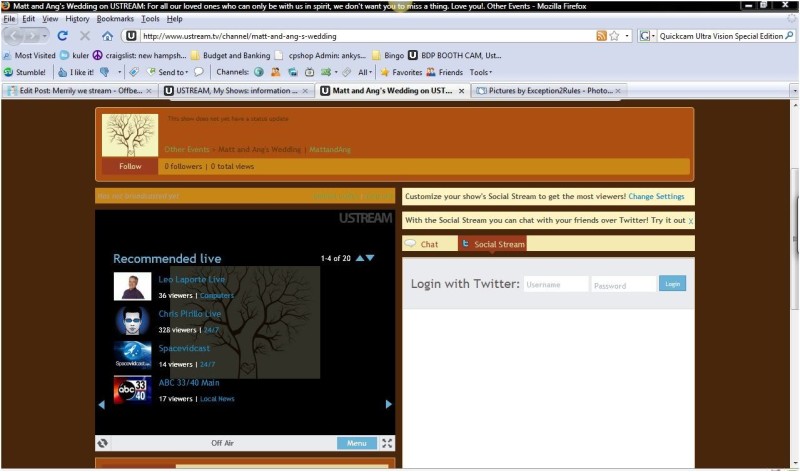Subscribe via the RSS feed icon
Viewport: 800px width, 472px height.
(602, 36)
